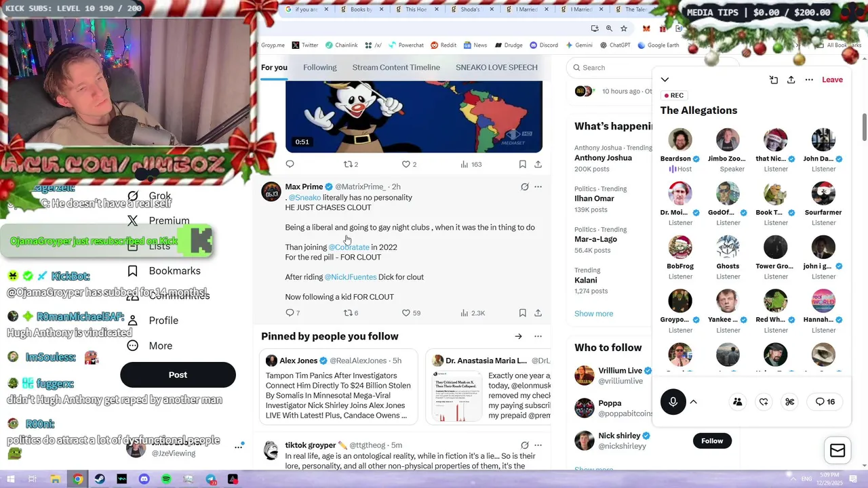Click the browser zoom magnifier icon

pos(609,28)
